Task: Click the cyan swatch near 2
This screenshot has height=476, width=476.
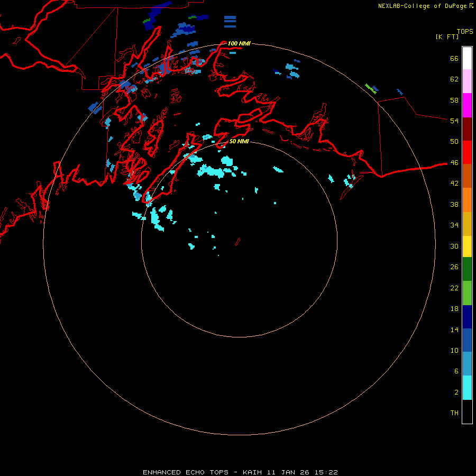Action: click(467, 388)
